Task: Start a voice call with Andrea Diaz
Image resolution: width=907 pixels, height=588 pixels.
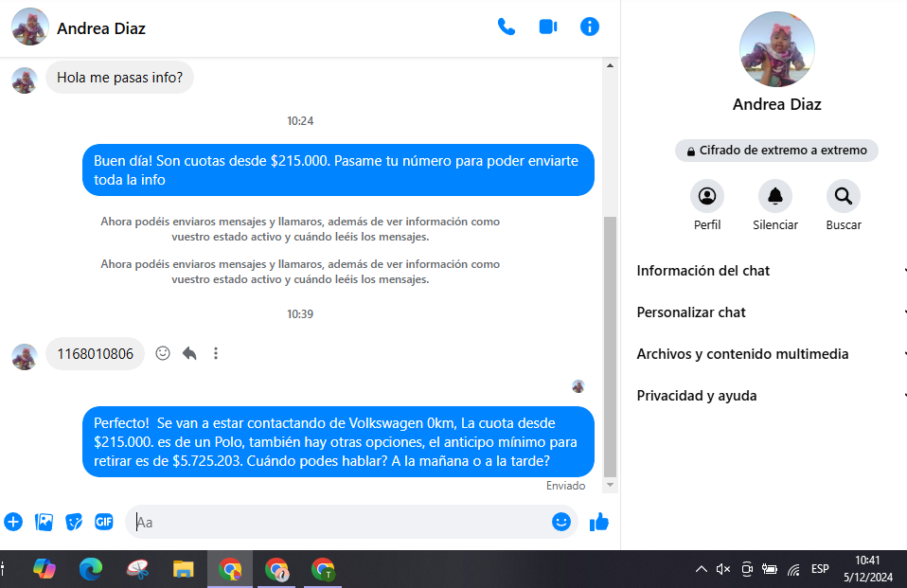Action: pyautogui.click(x=507, y=27)
